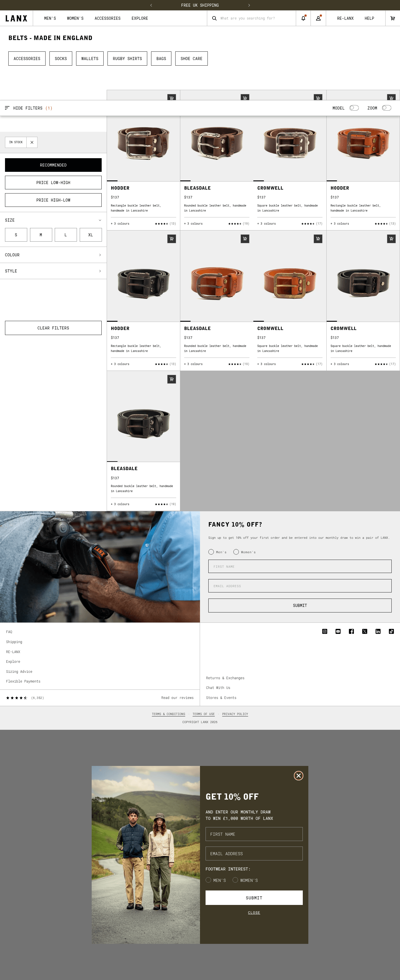Select size M filter
400x980 pixels.
click(x=41, y=235)
